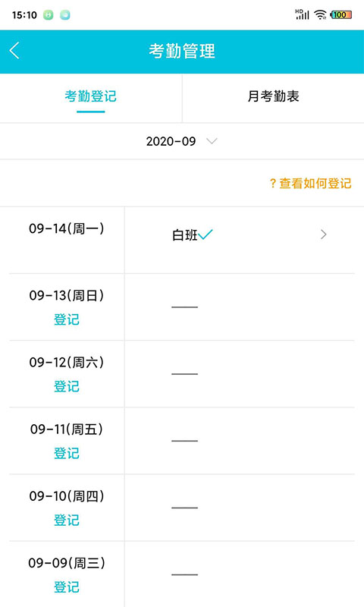
Task: Tap the blue checkmark next to 白班
Action: pos(206,234)
